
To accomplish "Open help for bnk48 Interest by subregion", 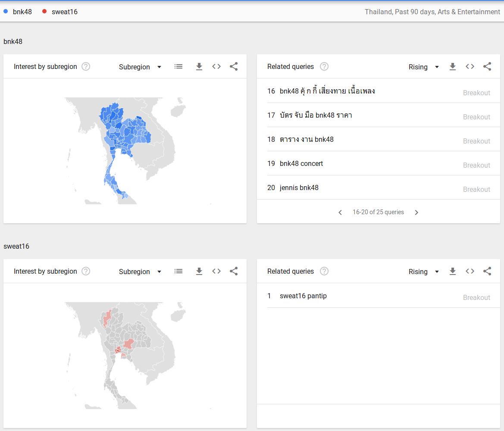I will pyautogui.click(x=86, y=66).
